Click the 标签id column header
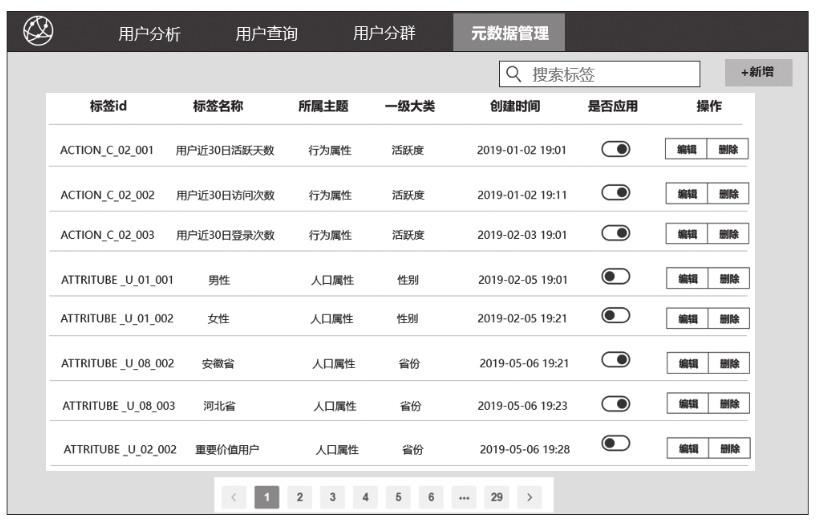Screen dimensions: 818x524 (x=108, y=106)
